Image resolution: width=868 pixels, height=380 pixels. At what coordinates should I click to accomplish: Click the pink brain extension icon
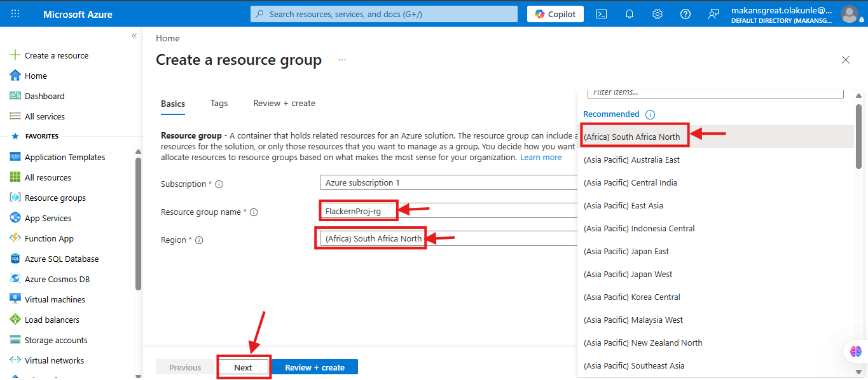855,351
